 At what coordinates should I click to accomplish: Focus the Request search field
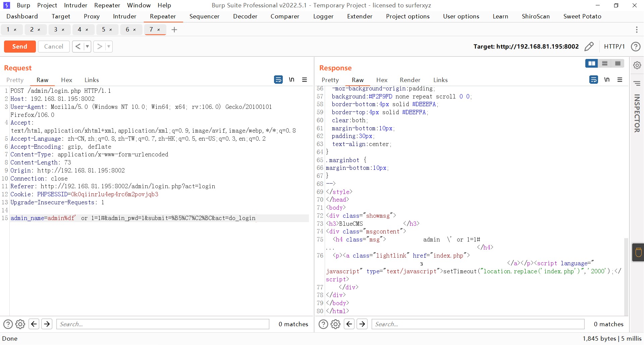click(x=163, y=324)
